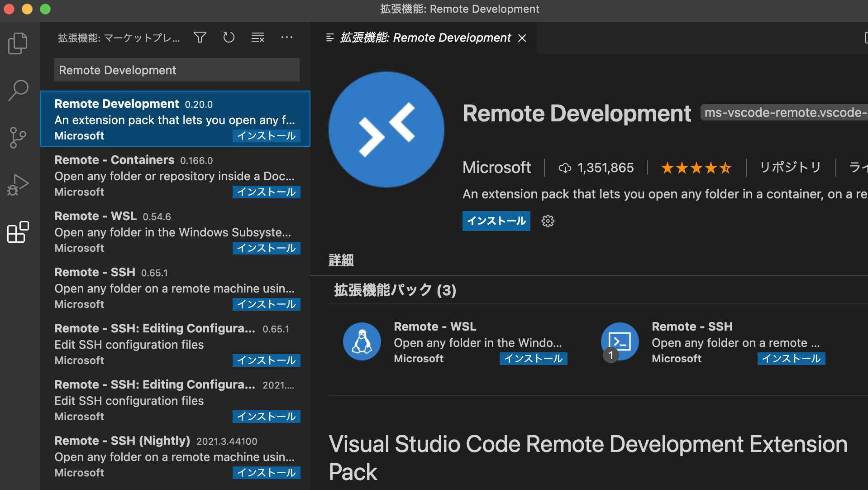Image resolution: width=868 pixels, height=490 pixels.
Task: Install Remote - WSL in extension pack section
Action: click(x=533, y=359)
